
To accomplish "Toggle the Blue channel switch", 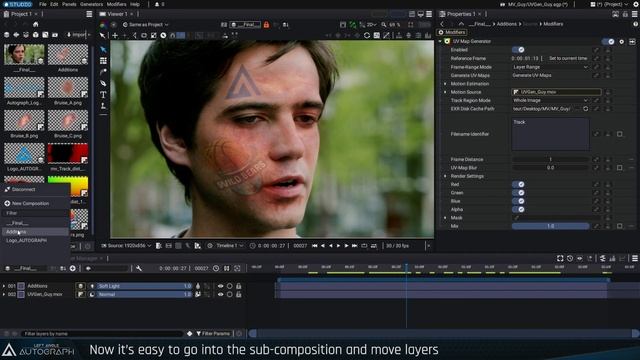I will coord(518,201).
